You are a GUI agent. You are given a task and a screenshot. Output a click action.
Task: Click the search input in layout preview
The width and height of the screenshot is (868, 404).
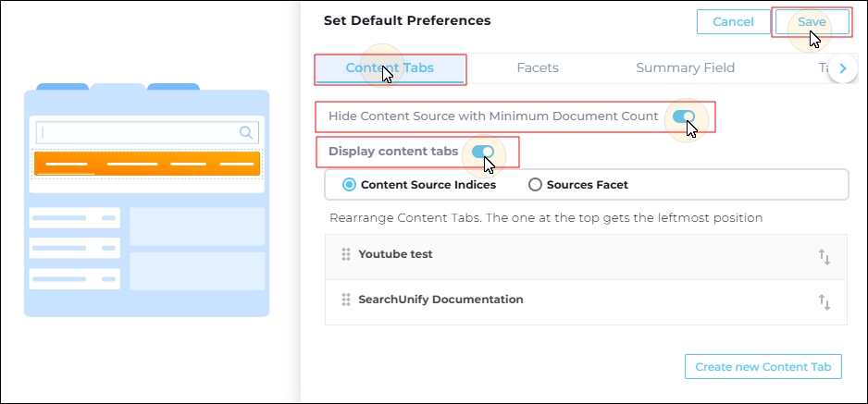pos(147,132)
